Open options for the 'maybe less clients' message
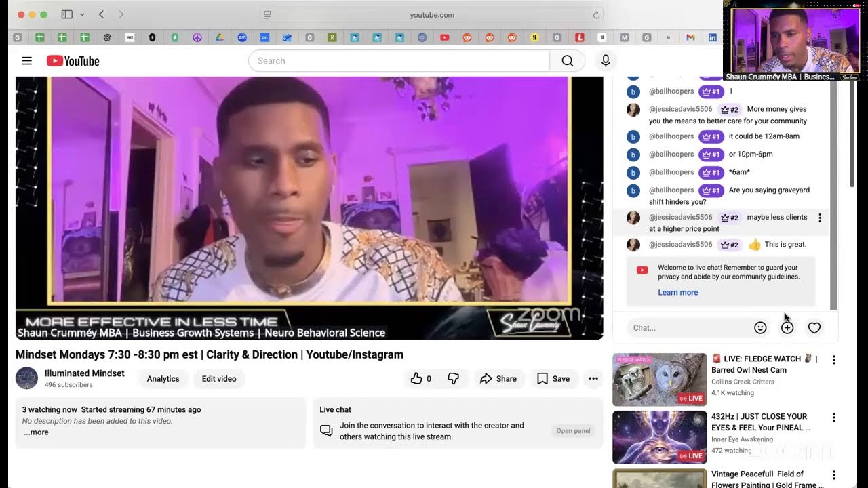868x488 pixels. point(820,218)
